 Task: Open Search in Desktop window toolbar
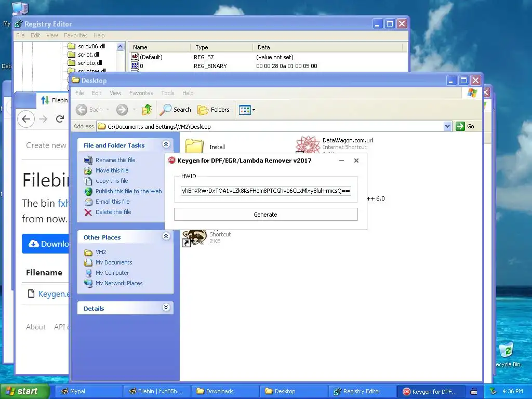[176, 110]
